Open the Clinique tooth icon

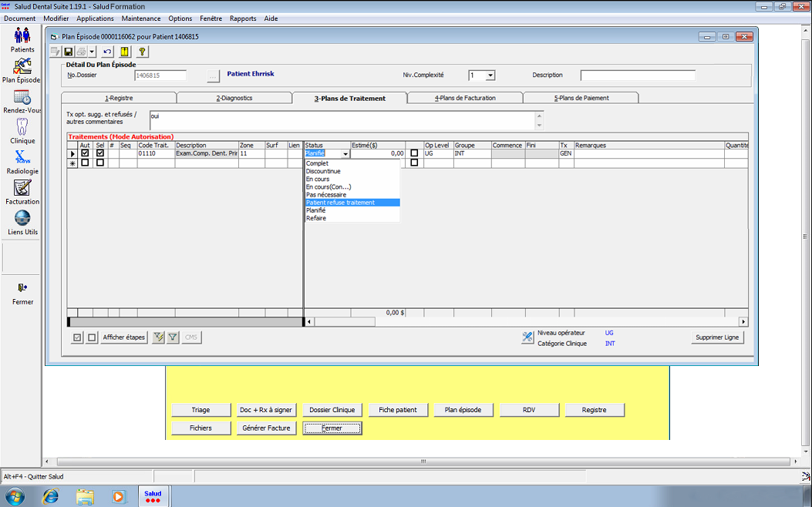[22, 127]
